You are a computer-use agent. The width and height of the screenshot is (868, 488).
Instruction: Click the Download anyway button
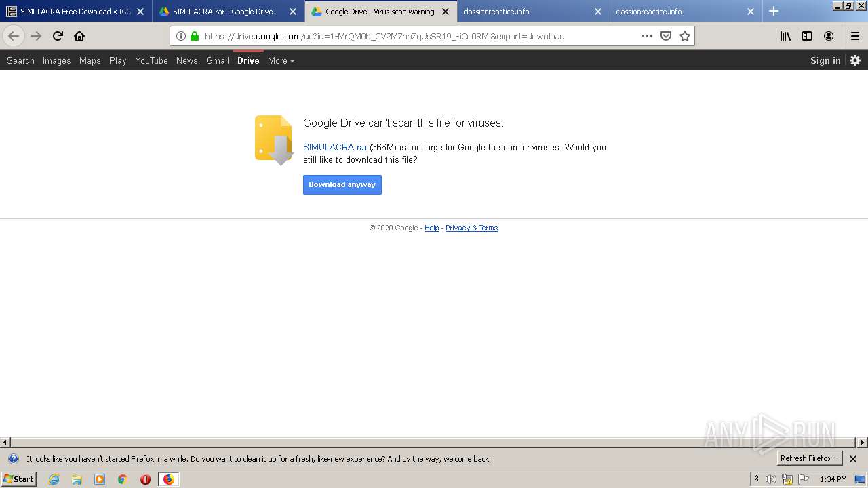(342, 184)
